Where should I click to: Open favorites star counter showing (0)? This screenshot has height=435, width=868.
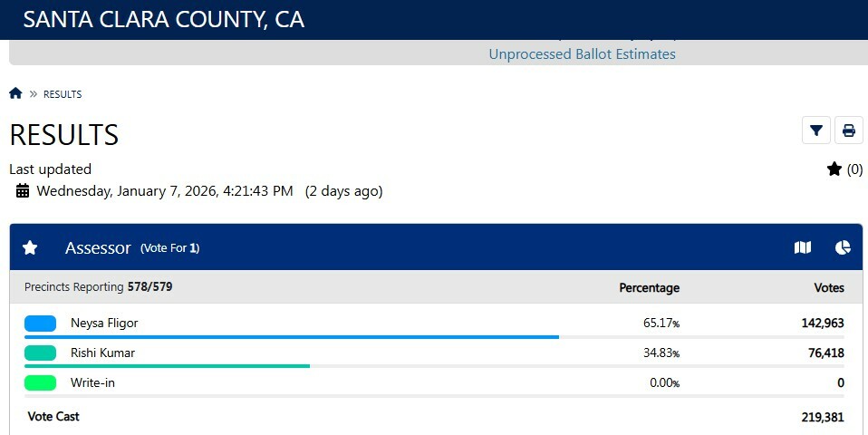(x=844, y=169)
